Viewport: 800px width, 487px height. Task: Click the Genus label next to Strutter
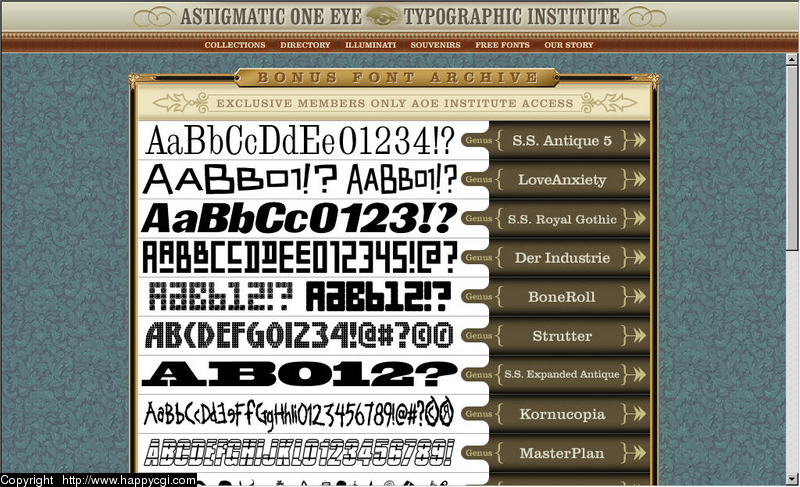[x=479, y=336]
